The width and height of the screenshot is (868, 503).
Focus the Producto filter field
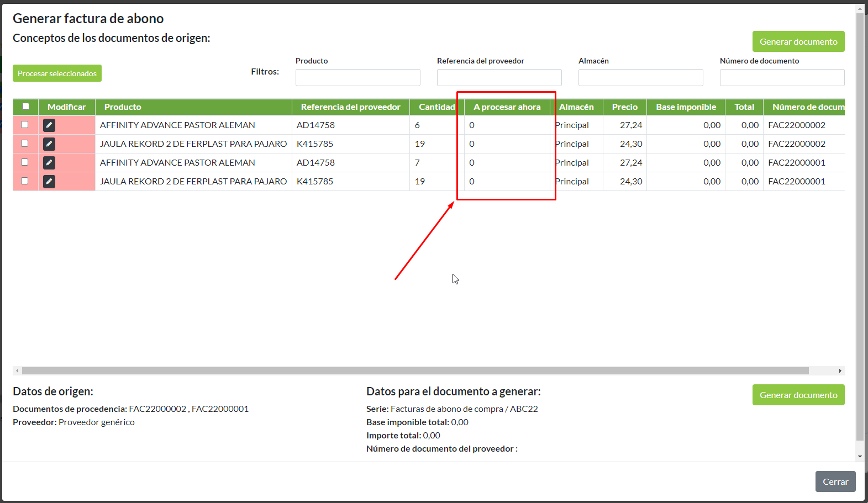point(357,77)
